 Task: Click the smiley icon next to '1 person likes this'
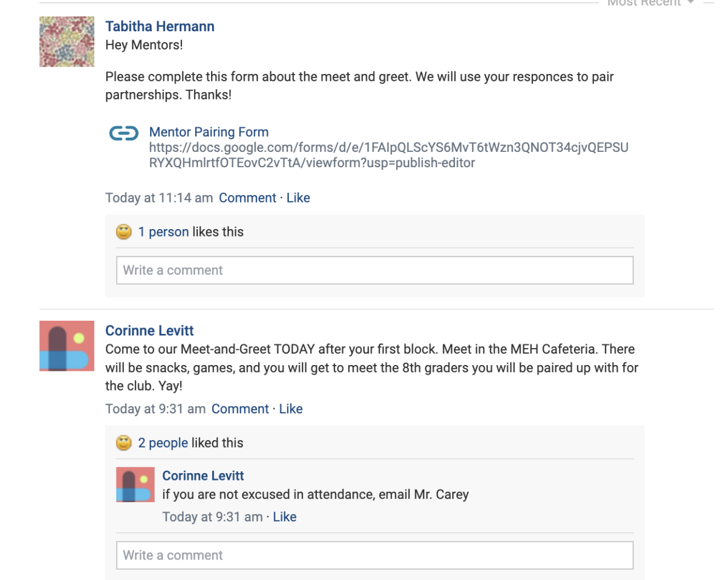coord(124,232)
